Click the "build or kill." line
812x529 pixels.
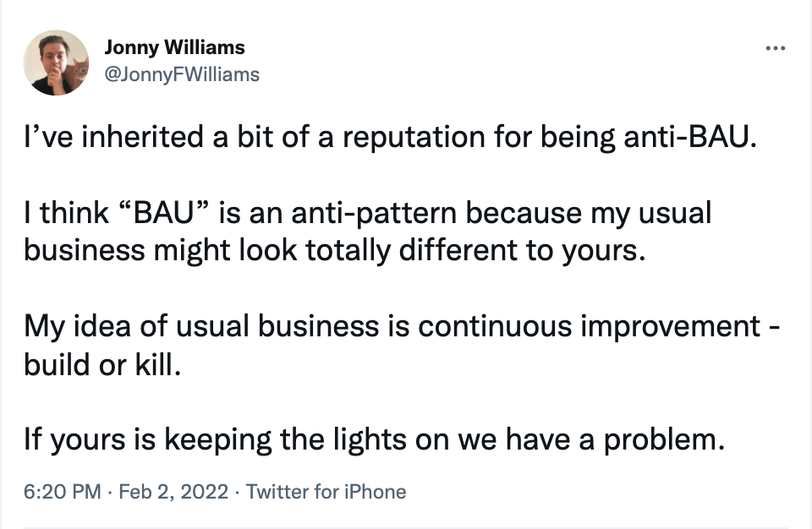click(x=102, y=365)
